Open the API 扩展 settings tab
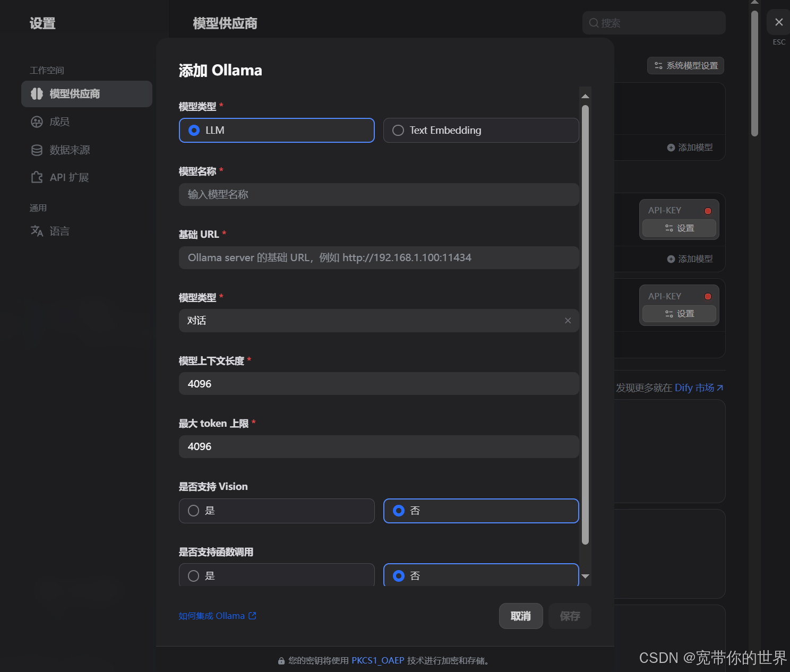790x672 pixels. pos(87,177)
